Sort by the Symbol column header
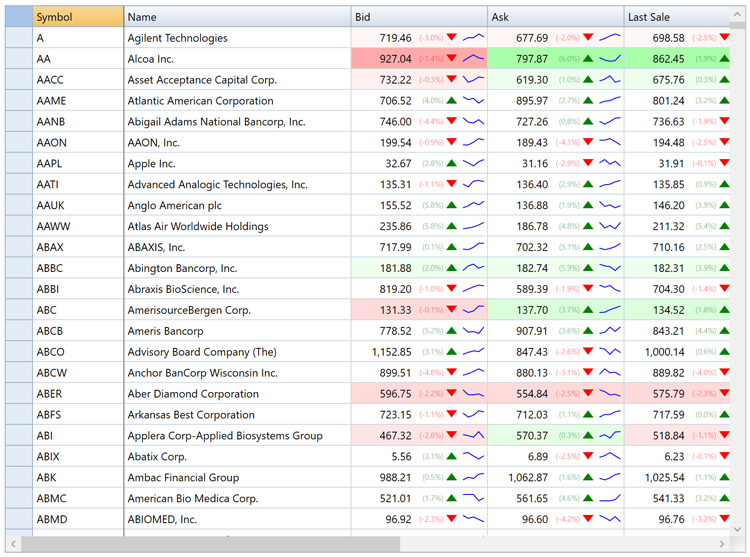The width and height of the screenshot is (750, 557). tap(78, 17)
